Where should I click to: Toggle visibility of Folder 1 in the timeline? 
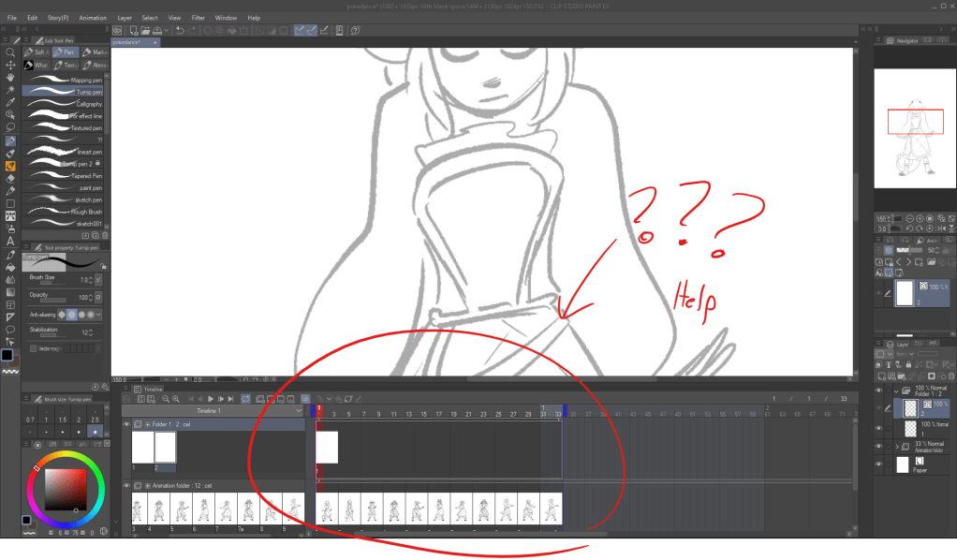[126, 423]
